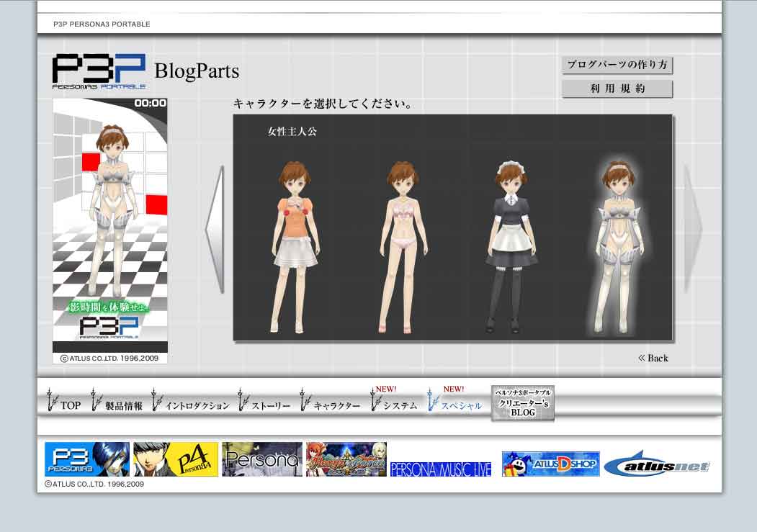
Task: Click the fantasy game banner beside Persona
Action: pos(346,459)
